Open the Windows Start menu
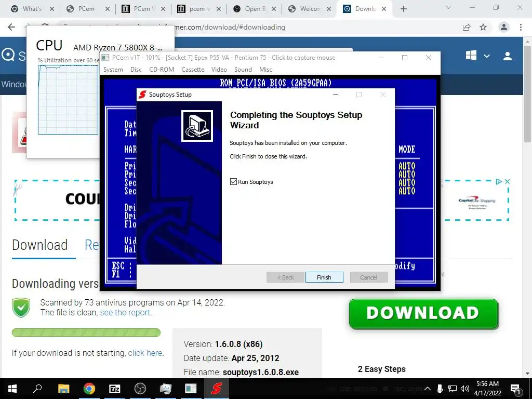 click(12, 389)
